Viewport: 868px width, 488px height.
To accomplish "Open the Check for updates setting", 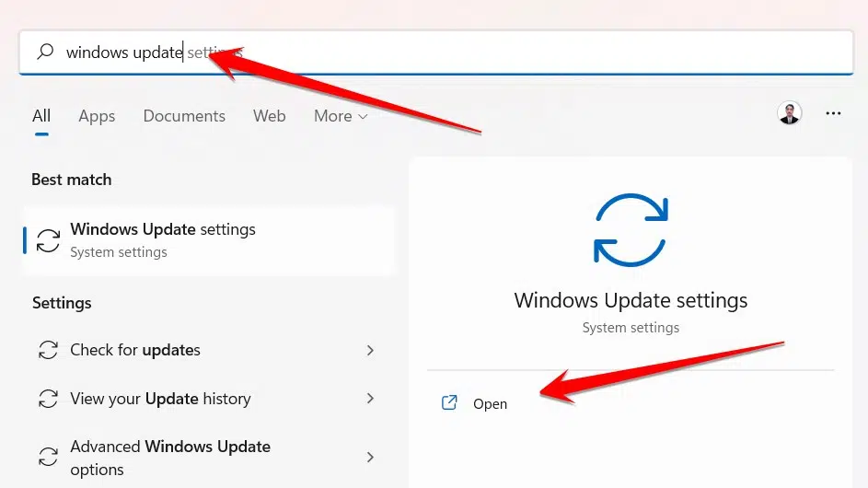I will [135, 350].
